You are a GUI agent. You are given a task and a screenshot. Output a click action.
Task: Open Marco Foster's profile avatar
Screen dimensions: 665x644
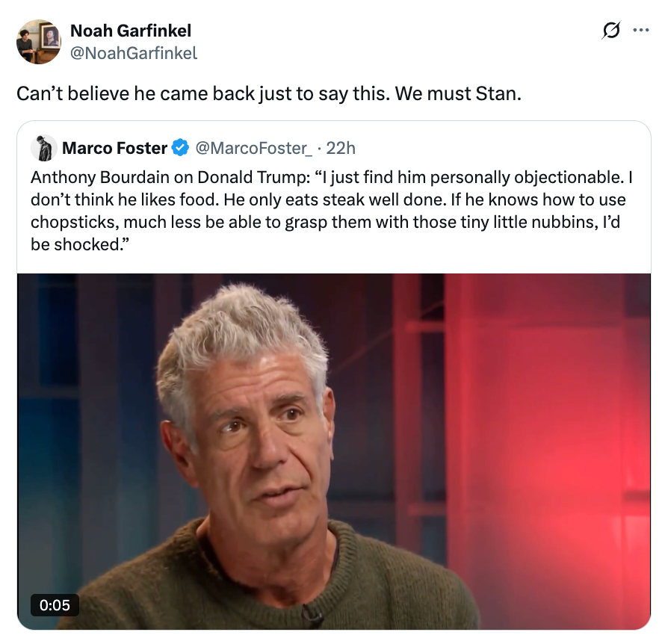43,148
